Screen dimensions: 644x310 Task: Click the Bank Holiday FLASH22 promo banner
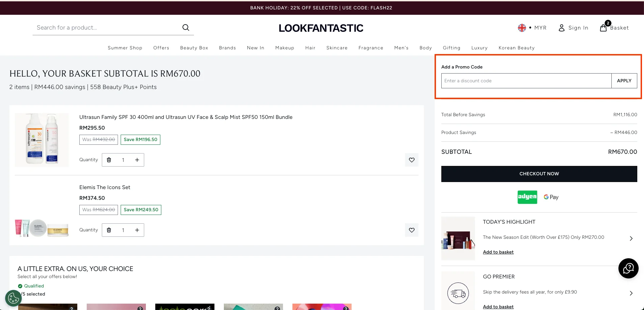click(321, 8)
